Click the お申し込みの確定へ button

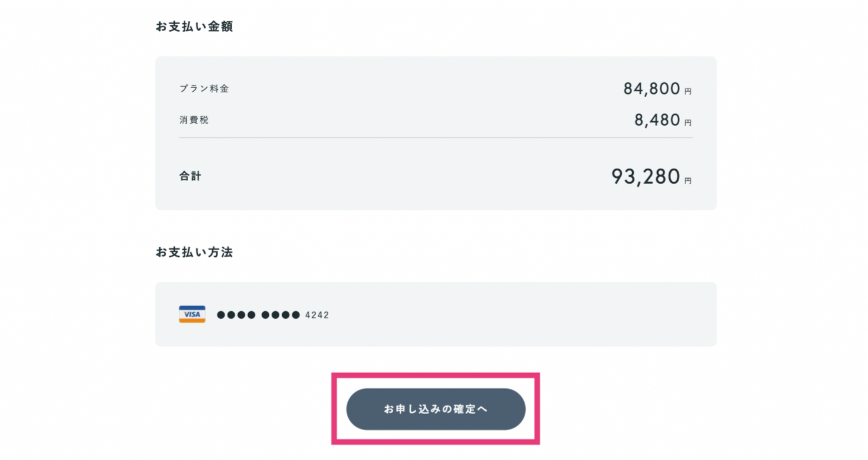click(x=436, y=409)
